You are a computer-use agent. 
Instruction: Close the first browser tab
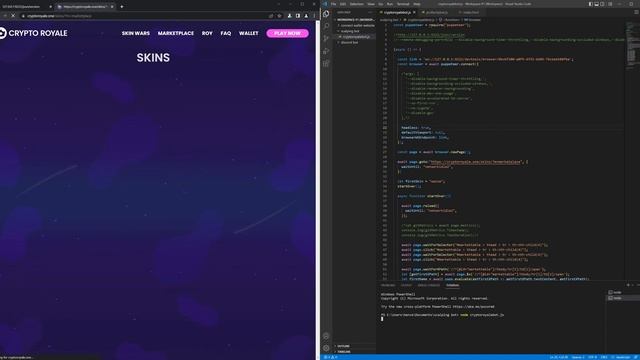click(50, 7)
